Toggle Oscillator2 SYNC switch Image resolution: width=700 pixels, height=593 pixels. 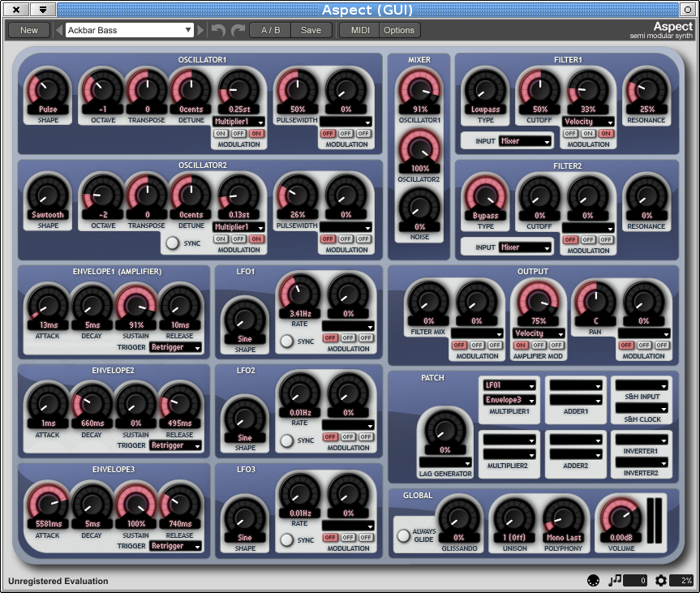click(x=172, y=243)
